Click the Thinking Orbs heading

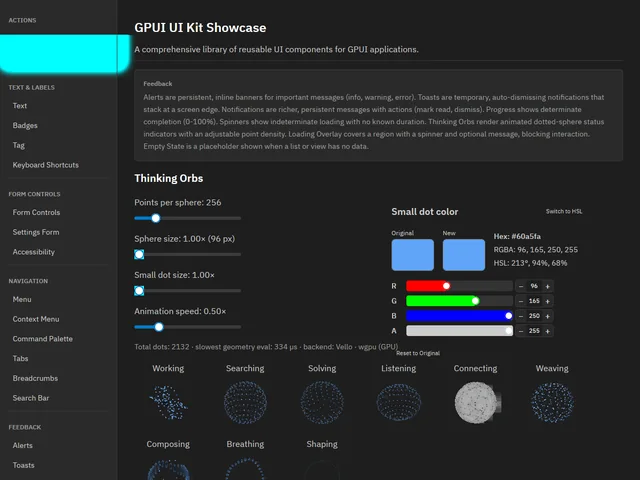pos(169,178)
